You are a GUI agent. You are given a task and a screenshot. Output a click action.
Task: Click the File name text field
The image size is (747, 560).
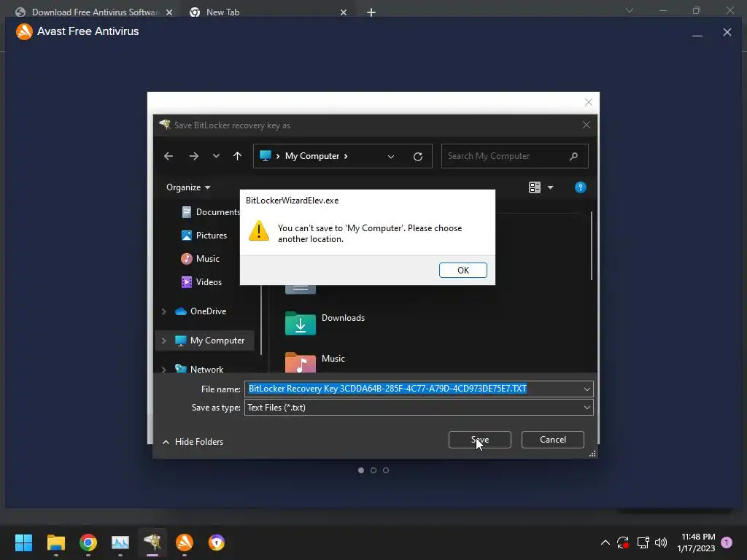click(x=413, y=389)
